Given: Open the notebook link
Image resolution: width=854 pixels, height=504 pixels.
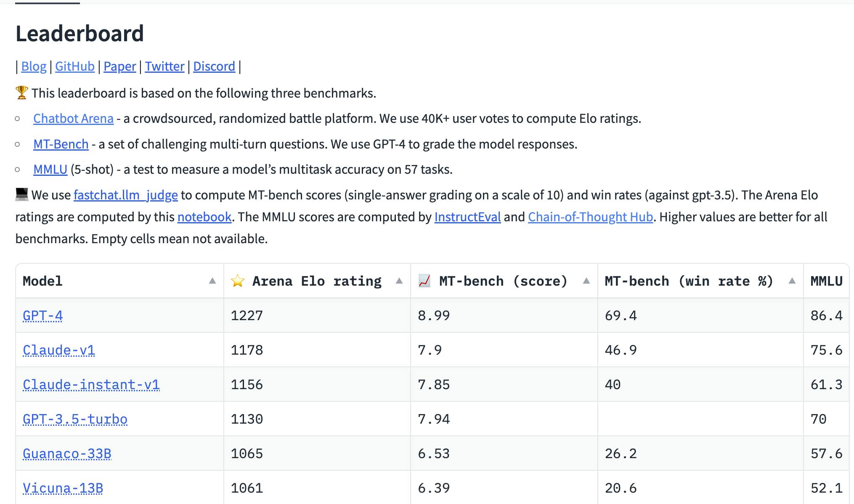Looking at the screenshot, I should click(x=204, y=217).
